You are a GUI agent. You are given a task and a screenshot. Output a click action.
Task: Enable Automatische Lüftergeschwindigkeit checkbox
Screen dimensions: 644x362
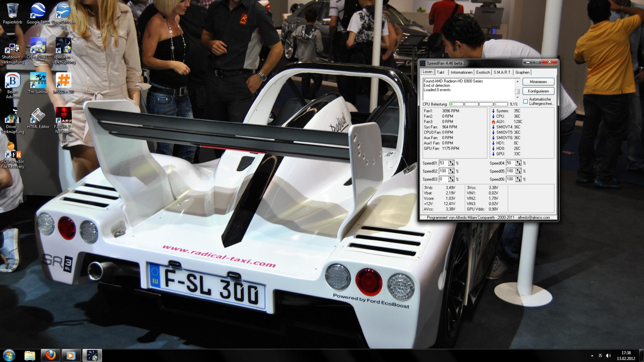526,101
